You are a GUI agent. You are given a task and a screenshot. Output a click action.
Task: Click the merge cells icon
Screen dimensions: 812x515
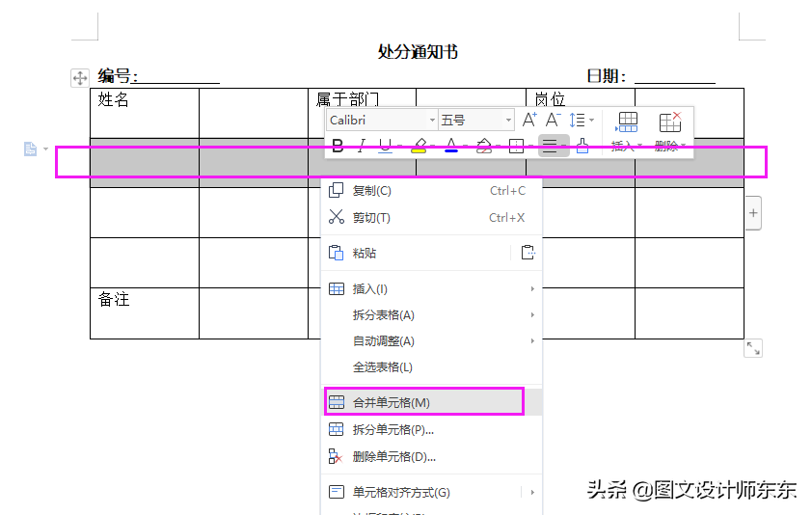click(x=337, y=402)
